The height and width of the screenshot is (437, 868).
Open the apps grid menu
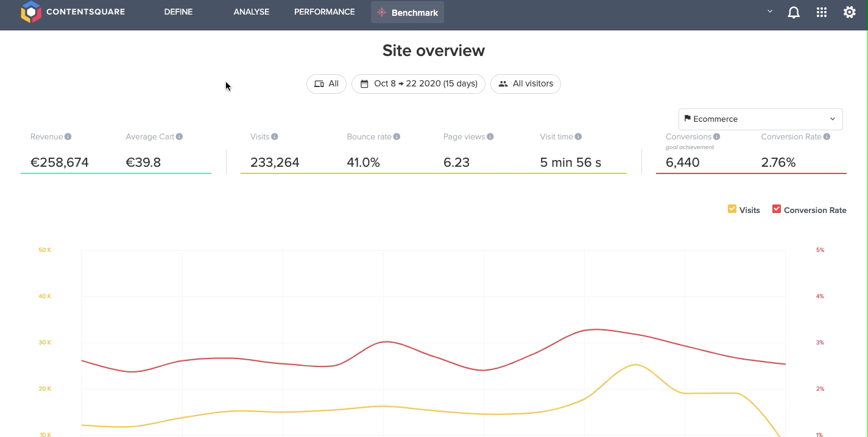click(822, 12)
